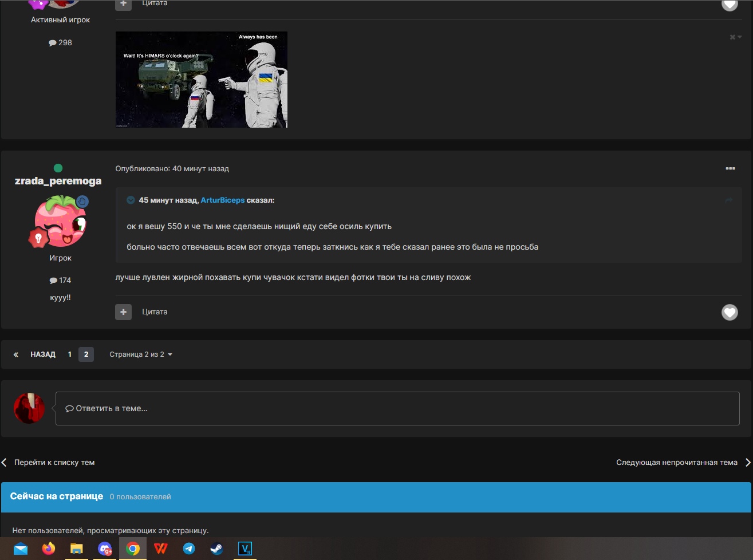The height and width of the screenshot is (560, 753).
Task: Open Firefox from the taskbar
Action: pos(49,549)
